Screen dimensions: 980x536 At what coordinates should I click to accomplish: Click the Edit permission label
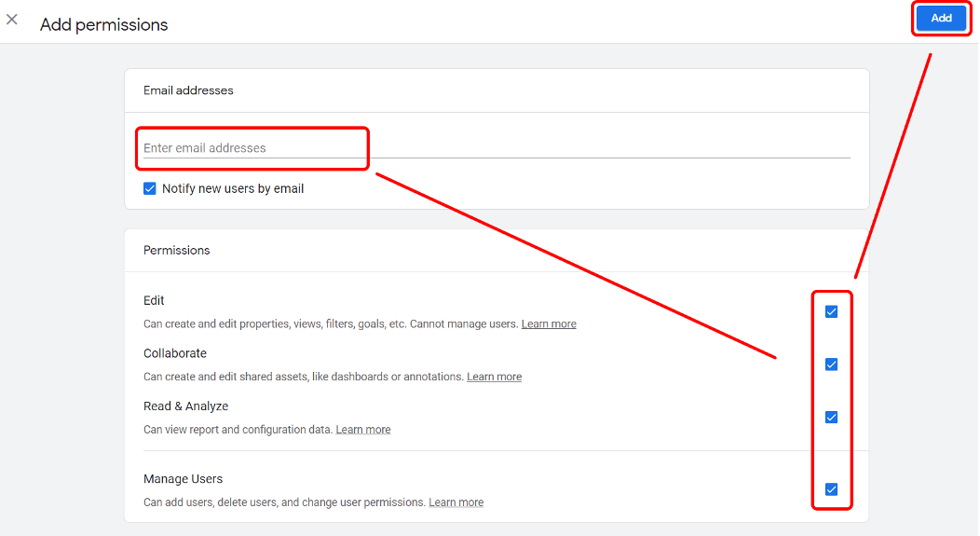tap(154, 300)
